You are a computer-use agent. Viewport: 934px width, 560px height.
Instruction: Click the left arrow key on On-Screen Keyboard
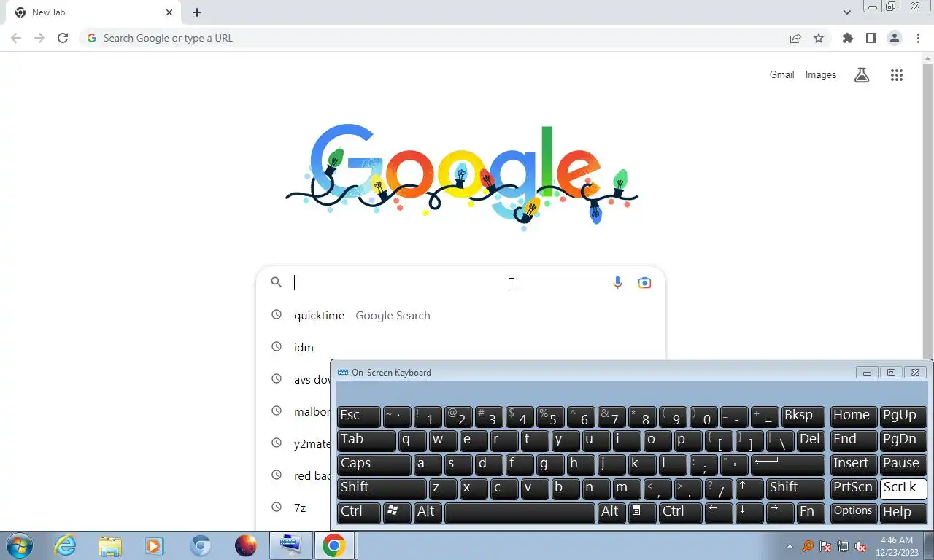(x=719, y=512)
